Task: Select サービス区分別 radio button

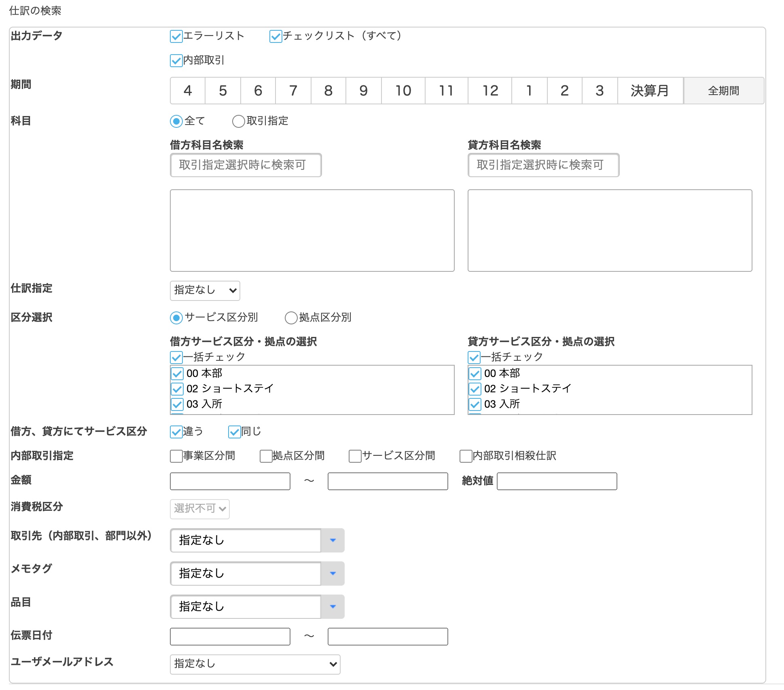Action: [176, 318]
